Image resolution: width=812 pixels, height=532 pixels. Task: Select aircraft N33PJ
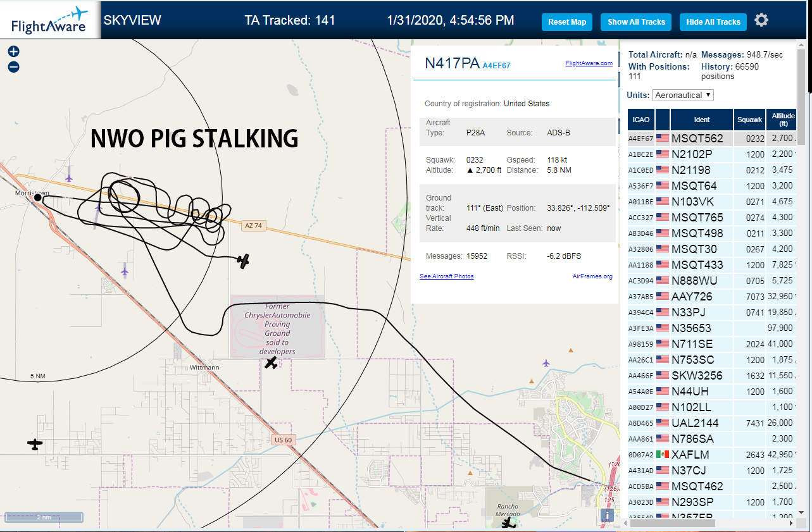pyautogui.click(x=689, y=312)
